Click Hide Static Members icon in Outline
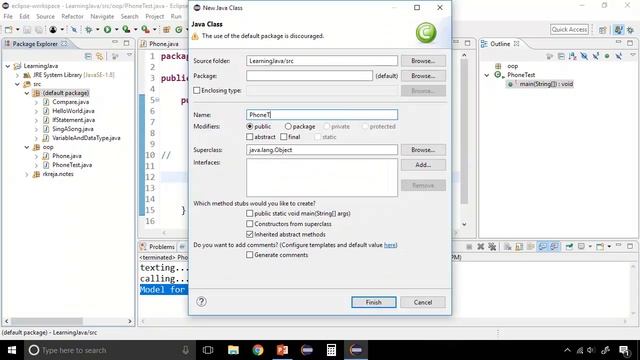 (596, 56)
